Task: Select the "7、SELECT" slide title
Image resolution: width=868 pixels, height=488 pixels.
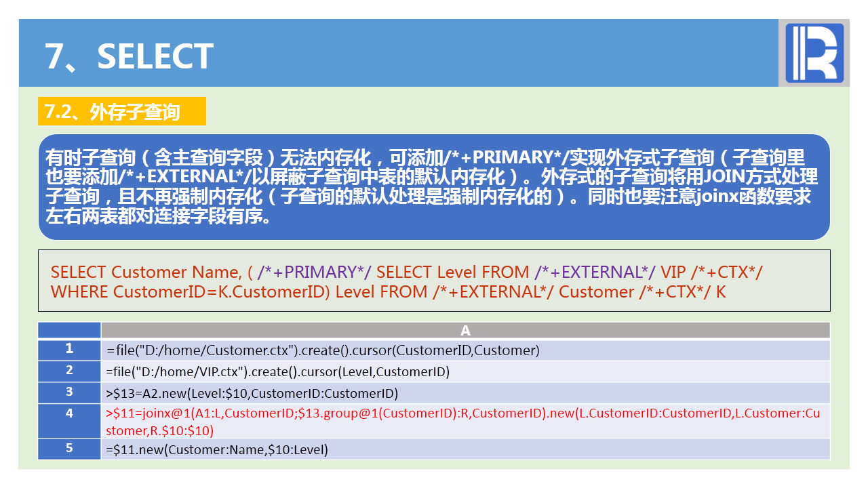Action: click(130, 56)
